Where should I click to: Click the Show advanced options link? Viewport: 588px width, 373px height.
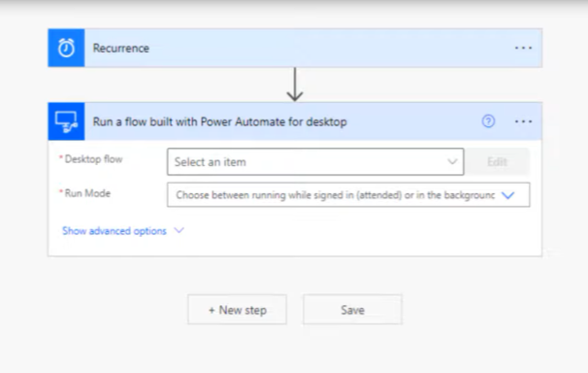(x=114, y=231)
